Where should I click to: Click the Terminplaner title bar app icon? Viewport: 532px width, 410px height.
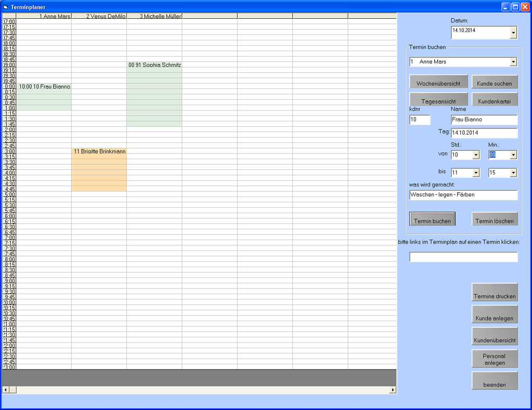coord(6,7)
